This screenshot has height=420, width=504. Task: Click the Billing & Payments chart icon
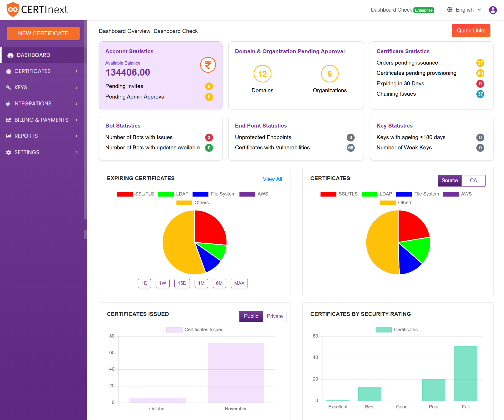(x=9, y=120)
